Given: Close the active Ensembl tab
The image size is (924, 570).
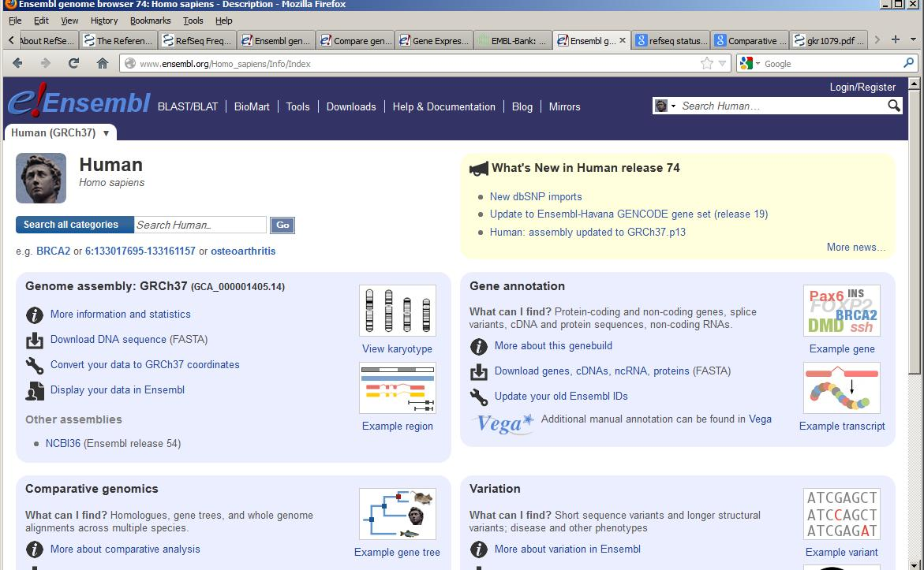Looking at the screenshot, I should [623, 41].
